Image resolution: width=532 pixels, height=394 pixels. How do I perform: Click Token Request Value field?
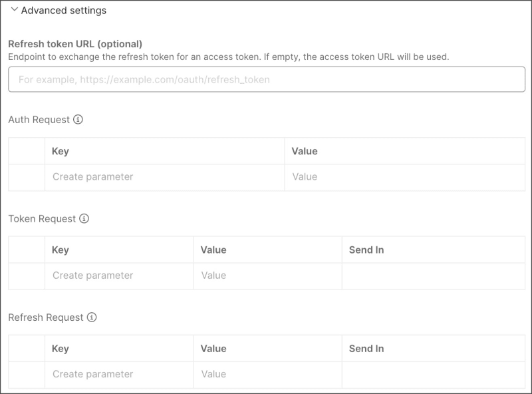267,276
